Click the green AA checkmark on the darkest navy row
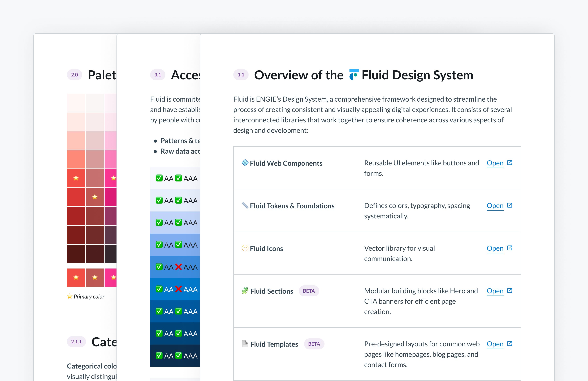This screenshot has height=381, width=588. click(x=159, y=356)
